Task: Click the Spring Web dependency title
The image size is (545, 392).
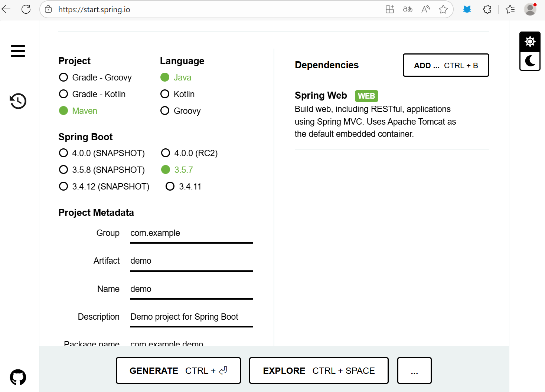Action: 321,95
